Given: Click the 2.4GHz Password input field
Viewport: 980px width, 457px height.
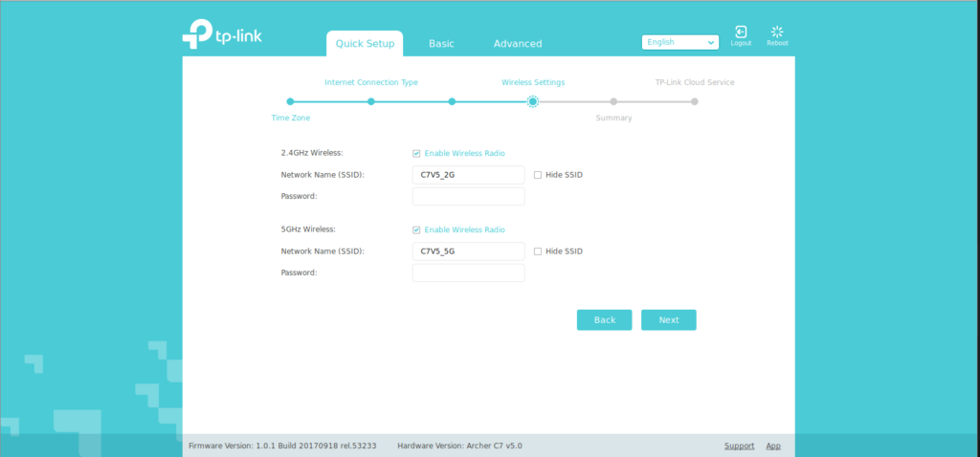Looking at the screenshot, I should 468,197.
